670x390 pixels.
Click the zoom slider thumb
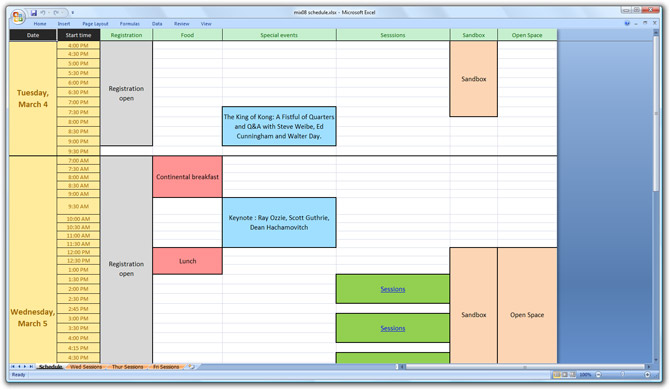point(623,375)
